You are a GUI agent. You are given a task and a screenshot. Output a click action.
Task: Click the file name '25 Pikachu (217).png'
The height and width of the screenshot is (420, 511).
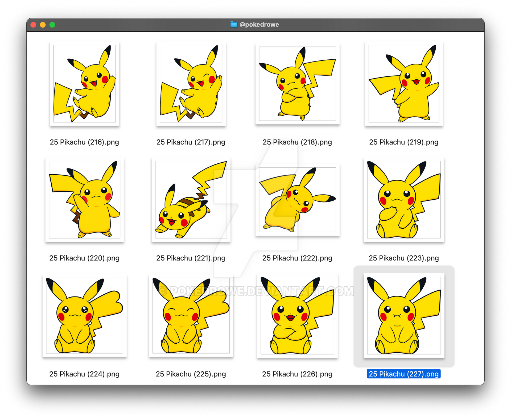tap(191, 142)
